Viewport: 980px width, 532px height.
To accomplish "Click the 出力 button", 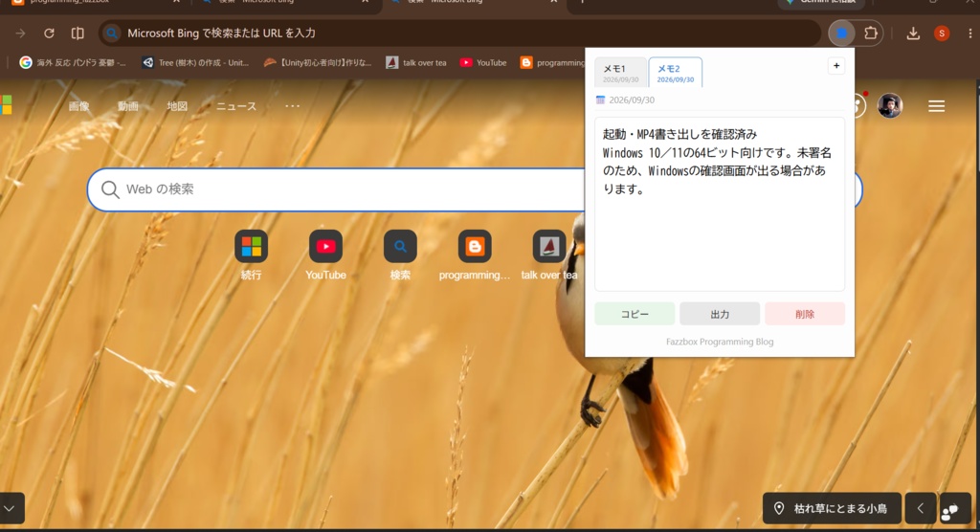I will (x=720, y=314).
